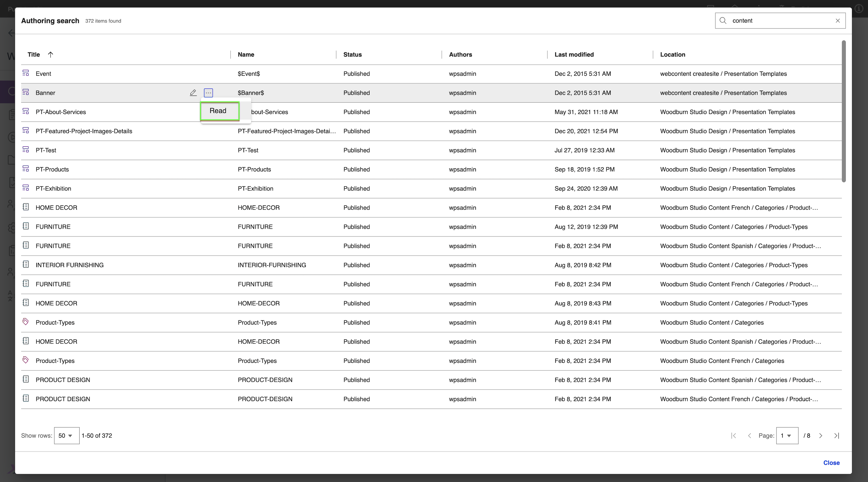Jump to the last page arrow
Screen dimensions: 868x482
click(836, 436)
